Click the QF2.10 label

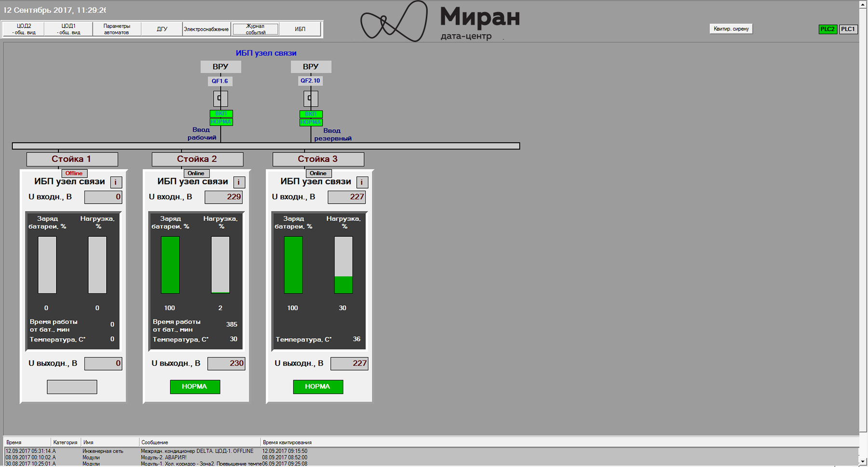coord(310,81)
